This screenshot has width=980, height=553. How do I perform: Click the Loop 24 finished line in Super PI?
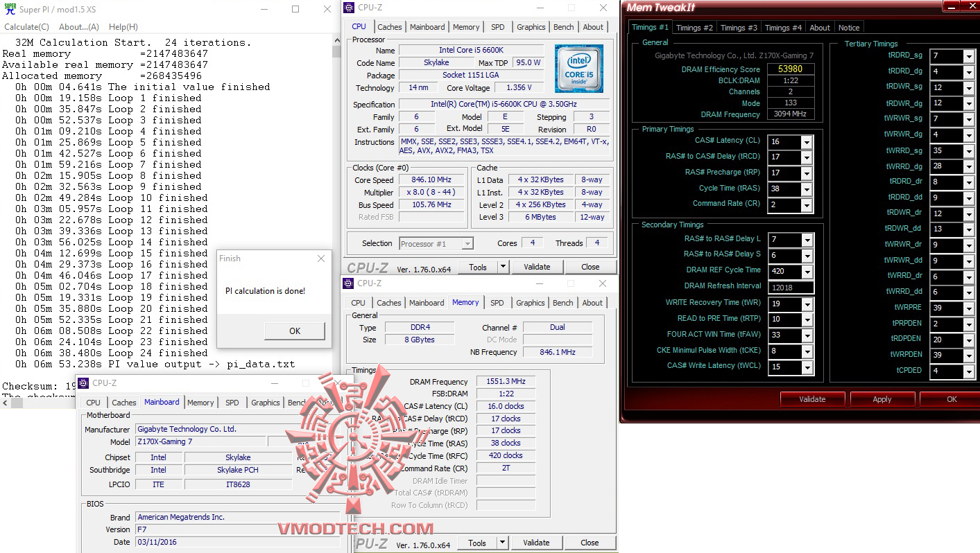pyautogui.click(x=112, y=353)
